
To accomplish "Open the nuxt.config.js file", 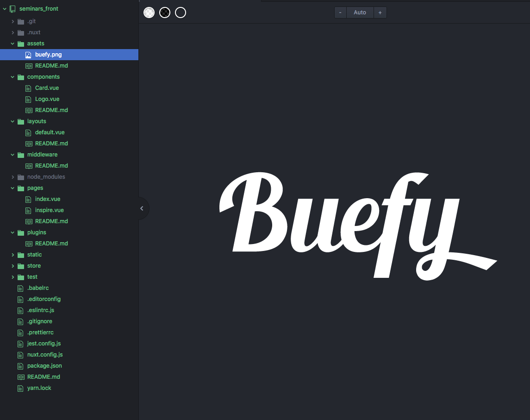I will click(x=45, y=355).
